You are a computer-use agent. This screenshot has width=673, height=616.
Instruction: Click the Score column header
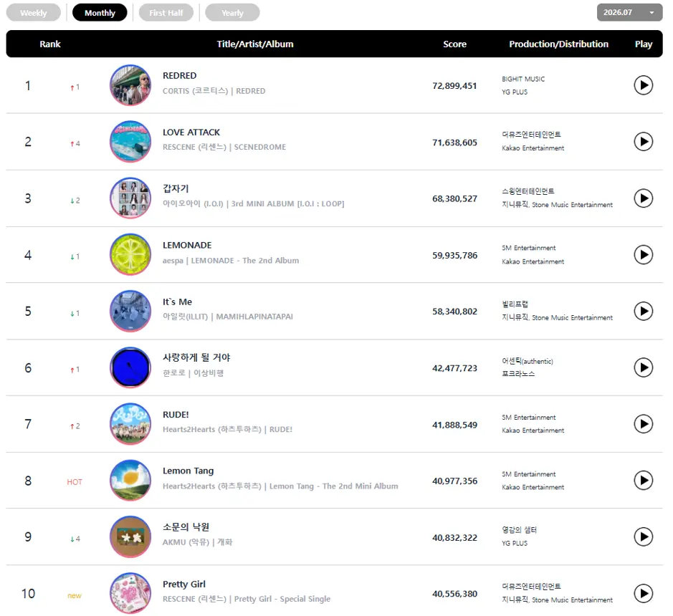(x=454, y=44)
